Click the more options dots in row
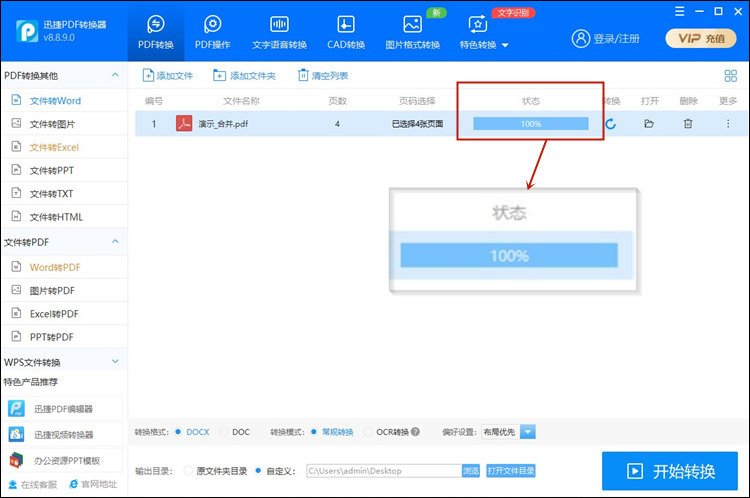 click(x=728, y=123)
